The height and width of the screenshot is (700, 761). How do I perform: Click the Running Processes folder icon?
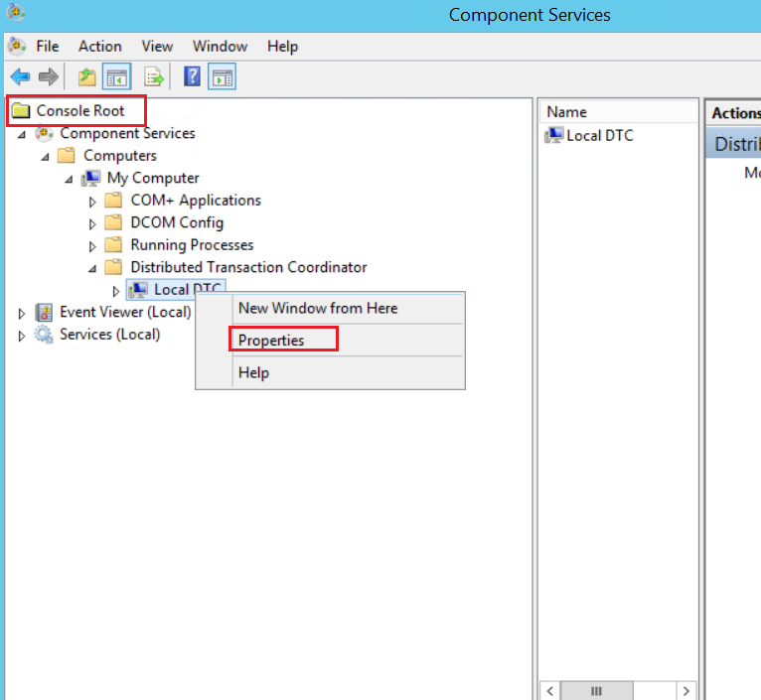(113, 244)
